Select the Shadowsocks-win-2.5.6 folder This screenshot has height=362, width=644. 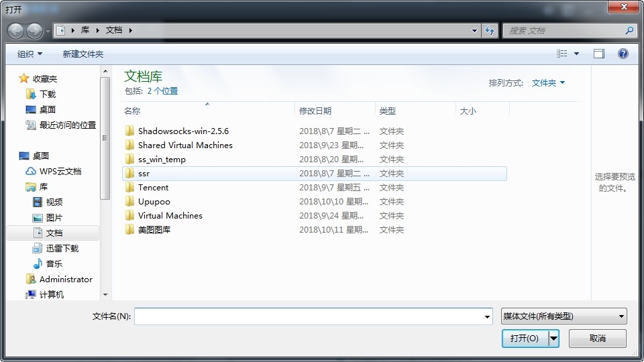click(x=315, y=131)
